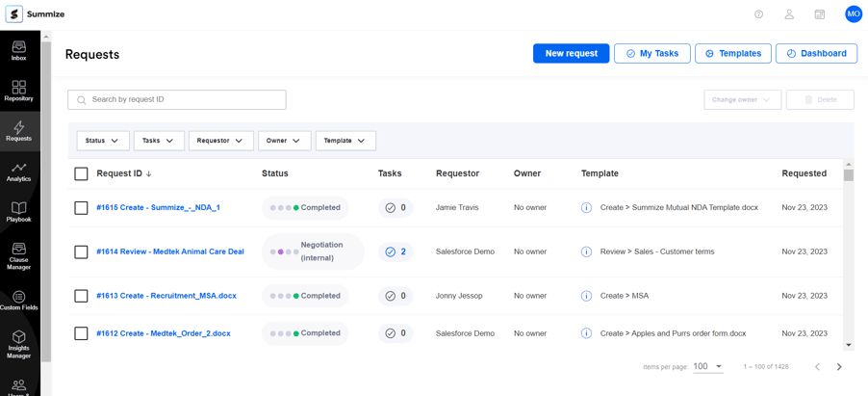868x396 pixels.
Task: Click the Search by request ID field
Action: (177, 99)
